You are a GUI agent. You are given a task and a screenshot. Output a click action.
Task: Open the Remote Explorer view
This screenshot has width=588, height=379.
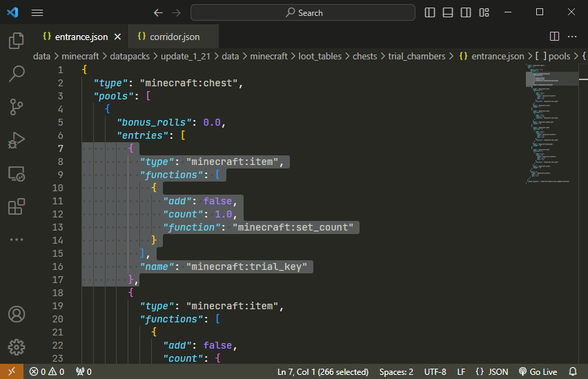pos(17,173)
